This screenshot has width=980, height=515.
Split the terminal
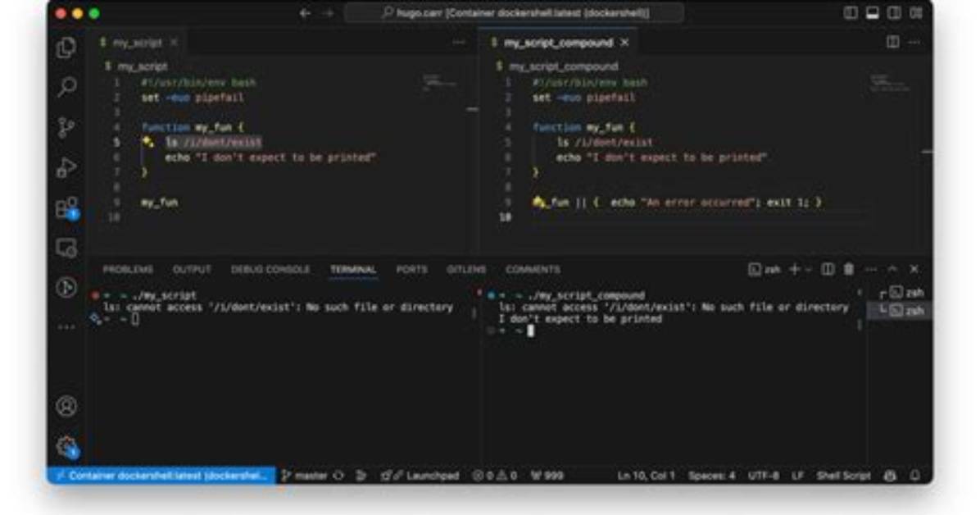point(828,269)
